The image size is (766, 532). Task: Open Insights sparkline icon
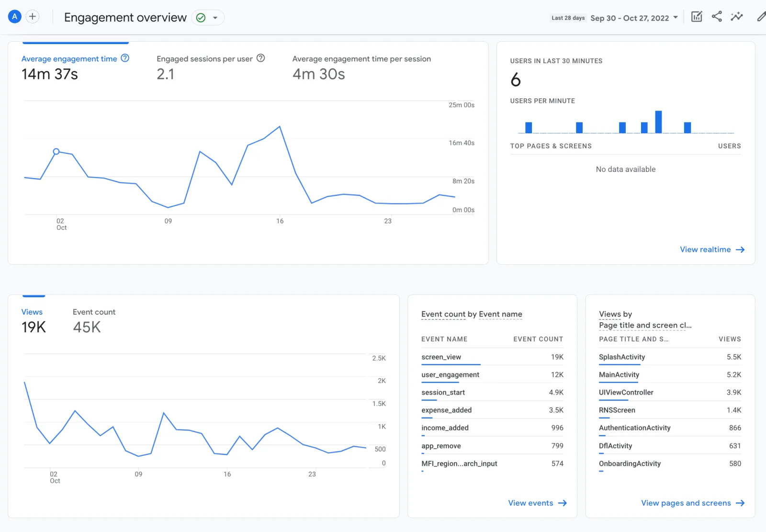[x=737, y=17]
